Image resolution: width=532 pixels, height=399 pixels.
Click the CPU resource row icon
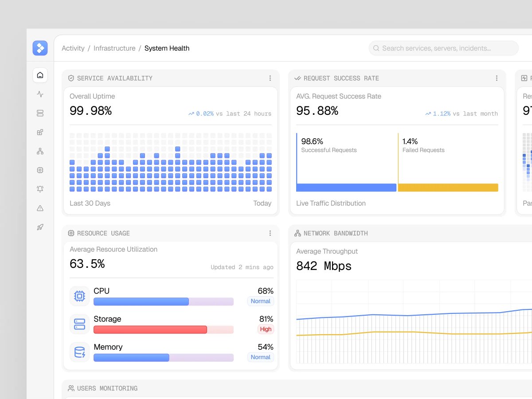tap(79, 296)
